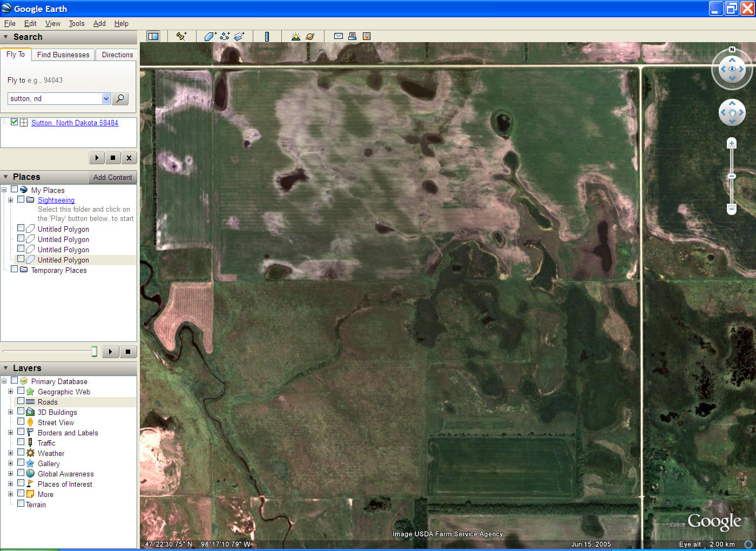Switch to Find Businesses tab
The image size is (756, 551).
pyautogui.click(x=63, y=55)
